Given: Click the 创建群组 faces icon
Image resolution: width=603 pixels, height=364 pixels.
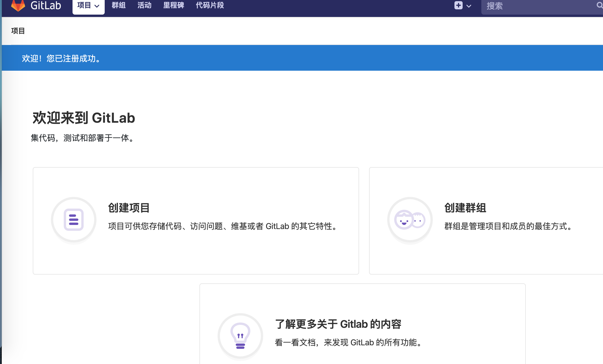Looking at the screenshot, I should (x=410, y=220).
